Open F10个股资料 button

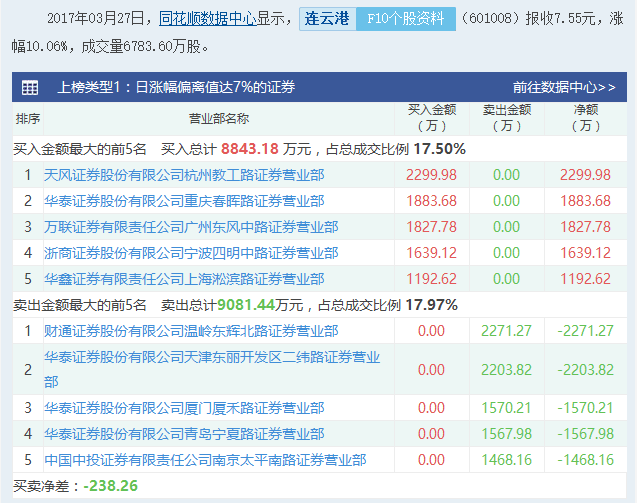point(405,19)
